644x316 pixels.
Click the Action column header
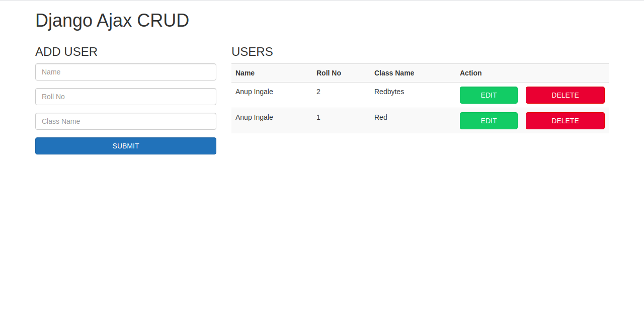[x=470, y=73]
